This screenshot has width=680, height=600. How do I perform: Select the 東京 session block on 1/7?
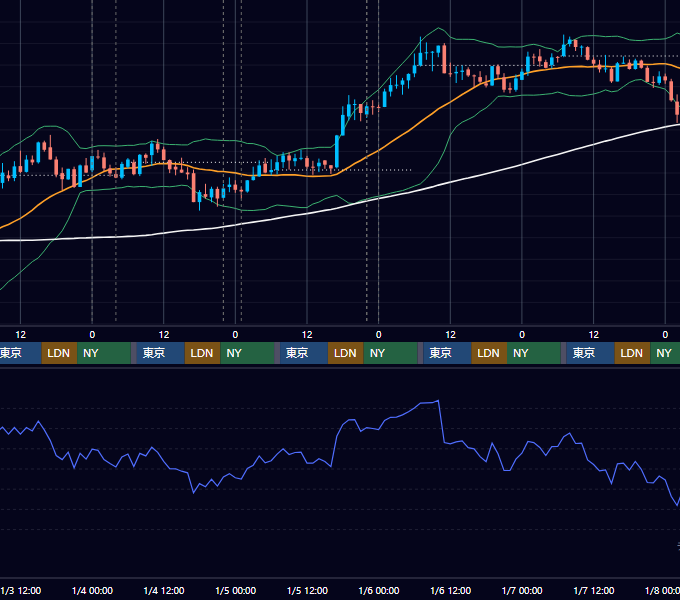point(590,353)
